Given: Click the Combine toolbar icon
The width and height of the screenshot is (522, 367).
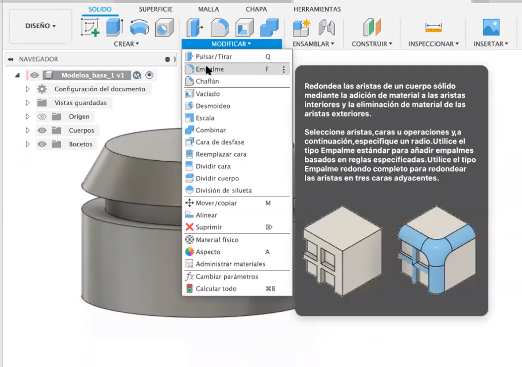Looking at the screenshot, I should point(269,27).
